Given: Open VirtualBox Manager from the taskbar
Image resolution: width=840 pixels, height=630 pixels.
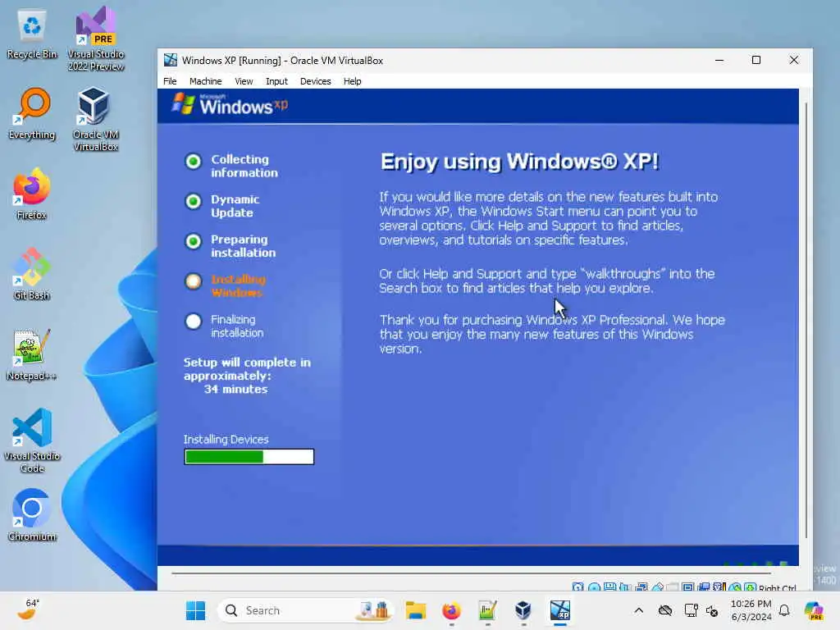Looking at the screenshot, I should [x=523, y=610].
